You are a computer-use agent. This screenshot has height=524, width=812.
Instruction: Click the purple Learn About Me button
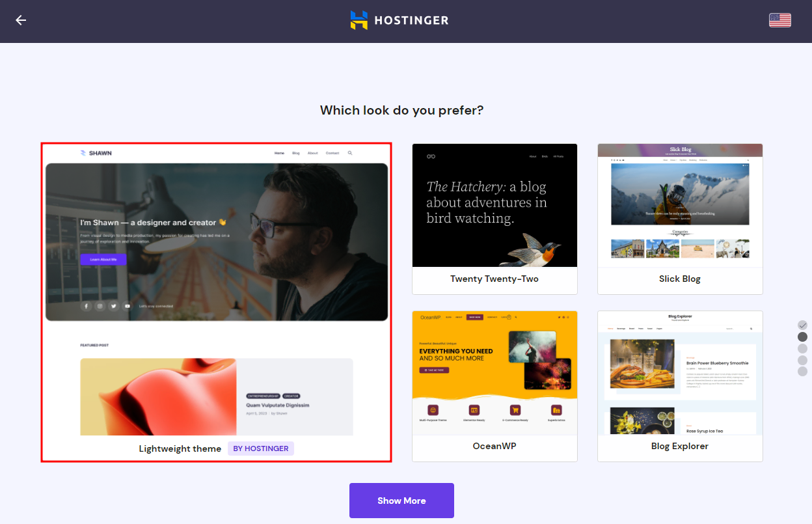pos(103,259)
